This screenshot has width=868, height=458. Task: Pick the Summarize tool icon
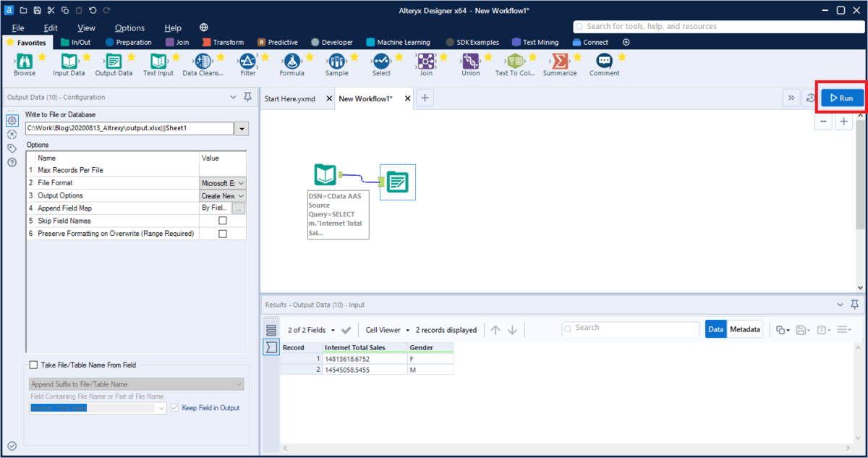[x=559, y=62]
